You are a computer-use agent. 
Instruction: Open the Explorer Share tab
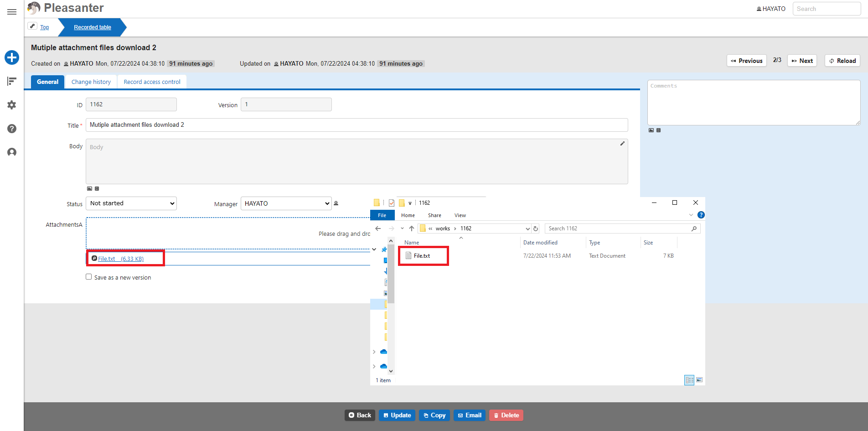click(434, 215)
